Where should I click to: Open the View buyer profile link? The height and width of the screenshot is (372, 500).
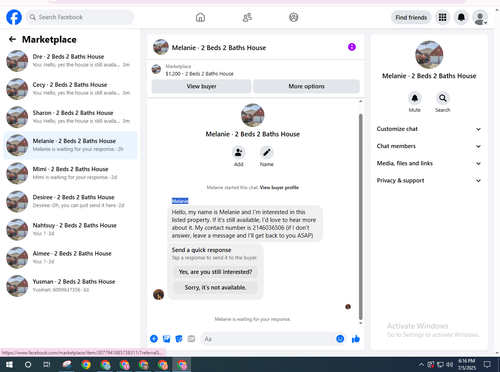pyautogui.click(x=279, y=188)
